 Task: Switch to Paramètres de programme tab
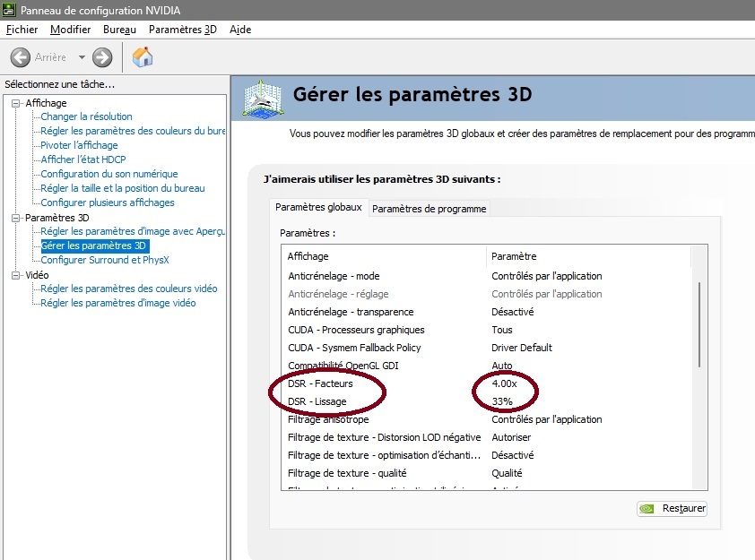tap(429, 209)
